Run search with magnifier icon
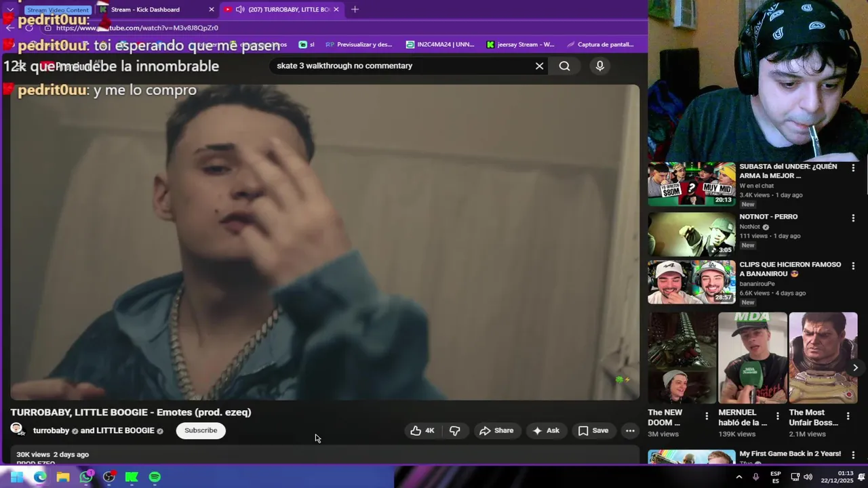 pos(564,66)
